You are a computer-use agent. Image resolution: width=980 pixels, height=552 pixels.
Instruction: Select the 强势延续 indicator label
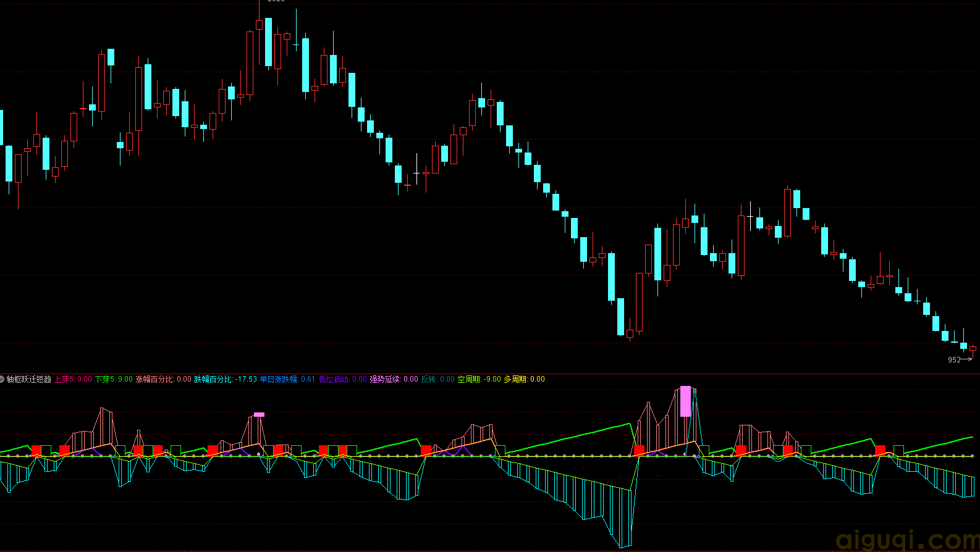[x=394, y=379]
